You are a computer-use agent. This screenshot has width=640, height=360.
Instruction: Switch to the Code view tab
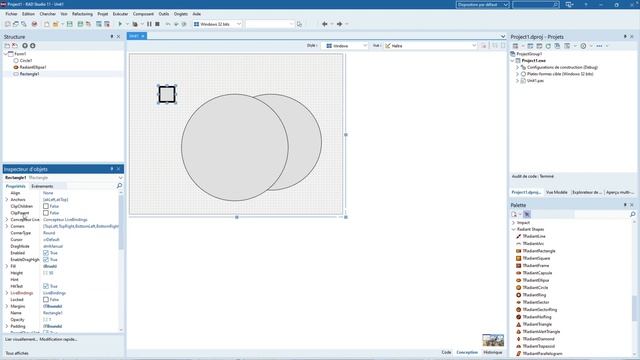click(x=446, y=352)
